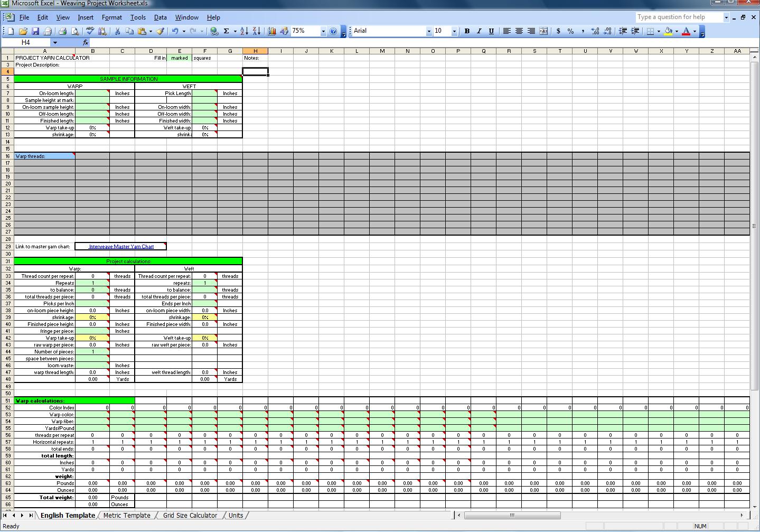The image size is (760, 532).
Task: Apply the yellow Fill Color swatch
Action: click(x=668, y=31)
